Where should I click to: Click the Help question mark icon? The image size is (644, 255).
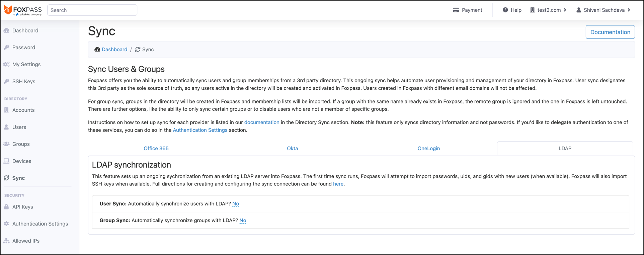coord(505,10)
